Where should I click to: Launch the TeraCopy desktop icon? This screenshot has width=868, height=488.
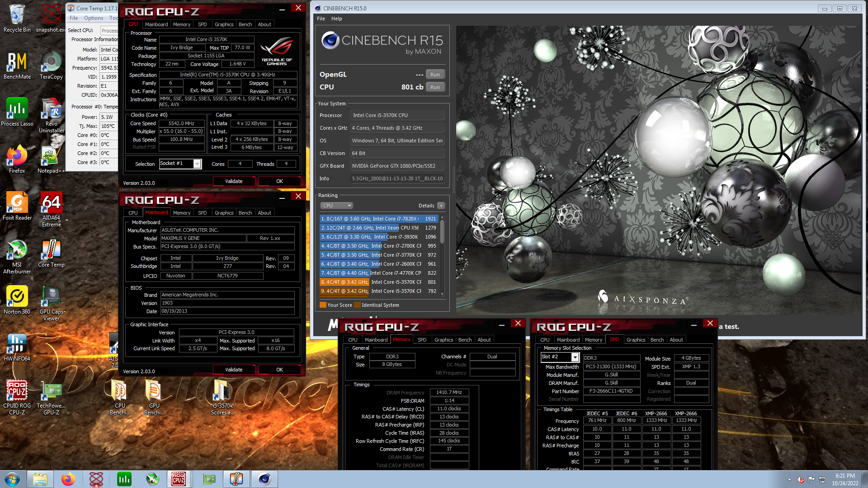(51, 65)
